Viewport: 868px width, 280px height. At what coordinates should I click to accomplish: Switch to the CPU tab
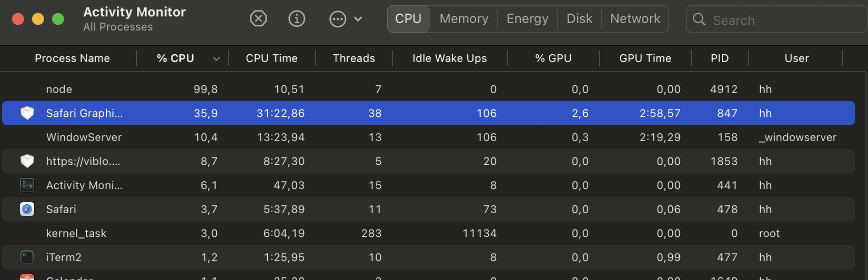coord(408,19)
